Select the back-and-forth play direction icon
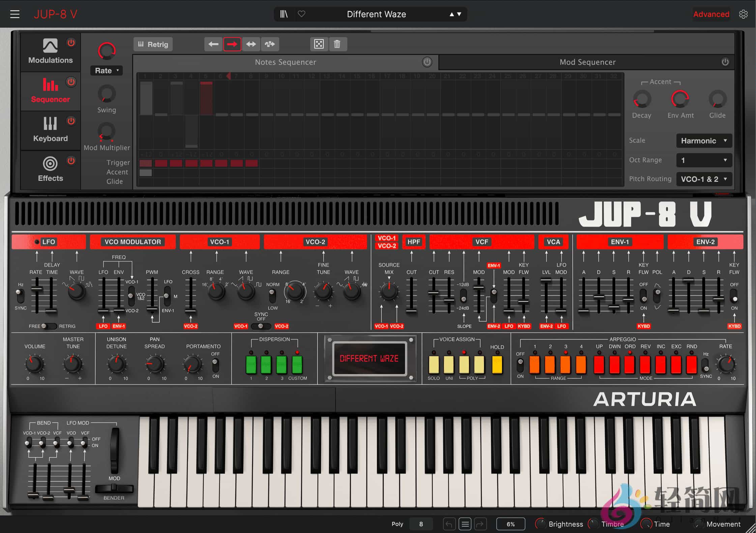The image size is (756, 533). coord(251,44)
